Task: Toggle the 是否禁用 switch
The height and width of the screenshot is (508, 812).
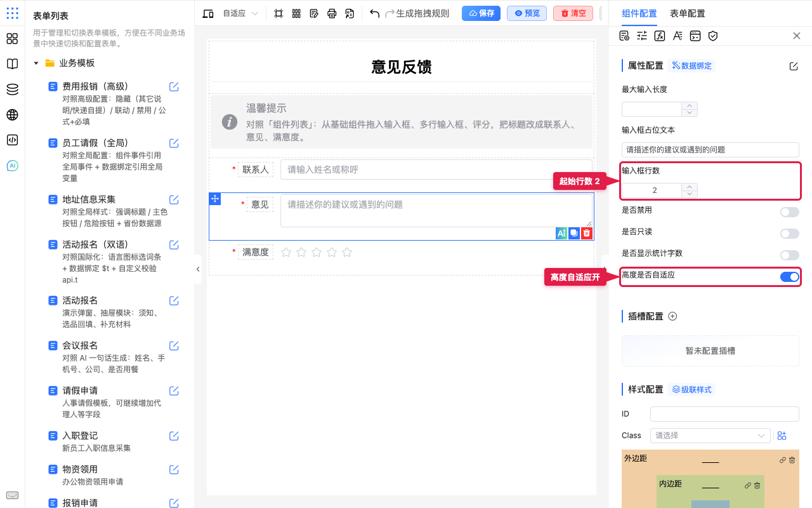Action: click(790, 212)
